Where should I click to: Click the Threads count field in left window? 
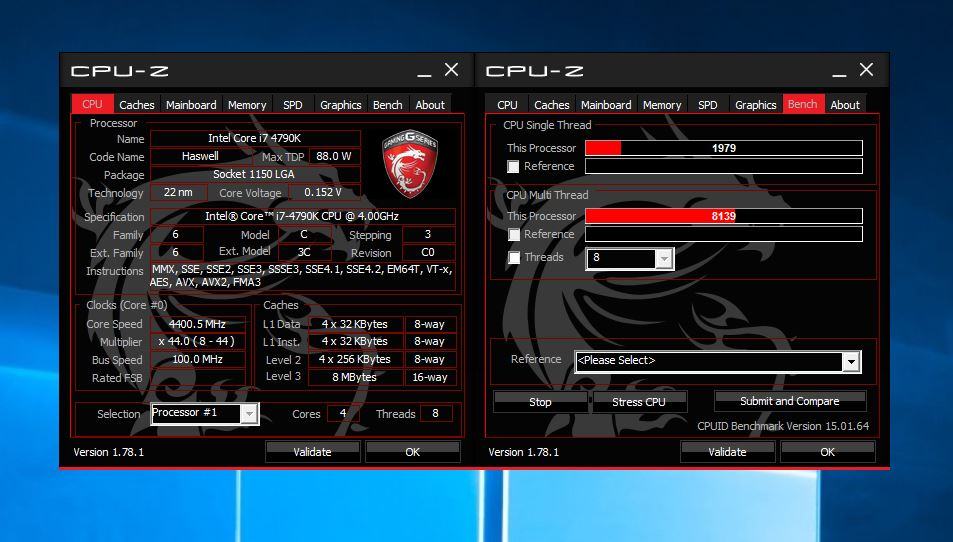[435, 414]
